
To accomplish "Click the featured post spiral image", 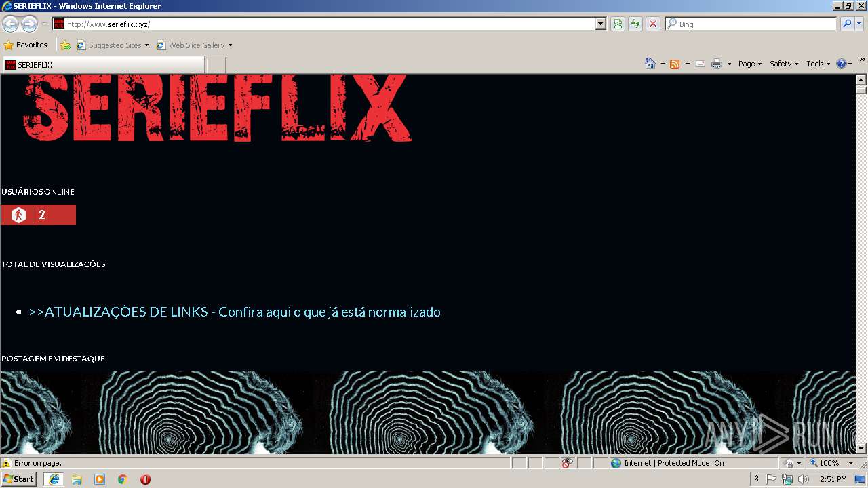I will (x=428, y=413).
